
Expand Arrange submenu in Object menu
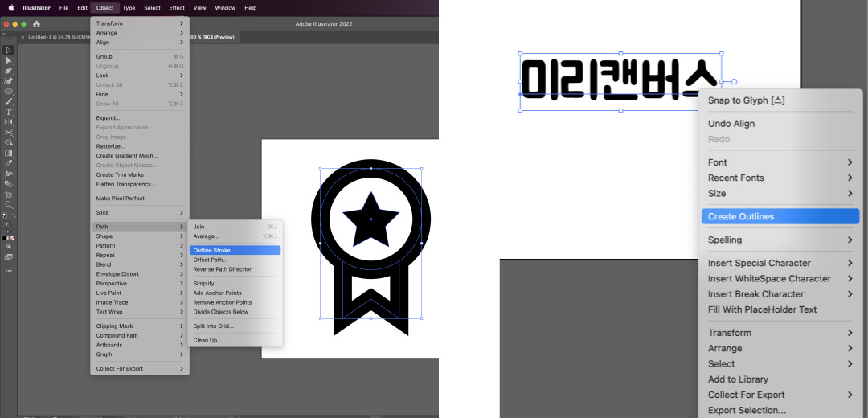[140, 33]
